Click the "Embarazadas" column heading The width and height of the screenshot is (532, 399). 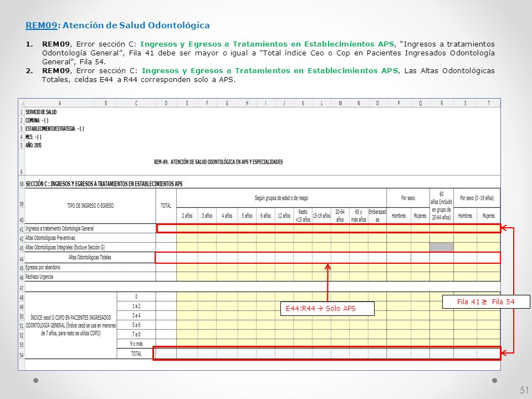click(x=377, y=216)
